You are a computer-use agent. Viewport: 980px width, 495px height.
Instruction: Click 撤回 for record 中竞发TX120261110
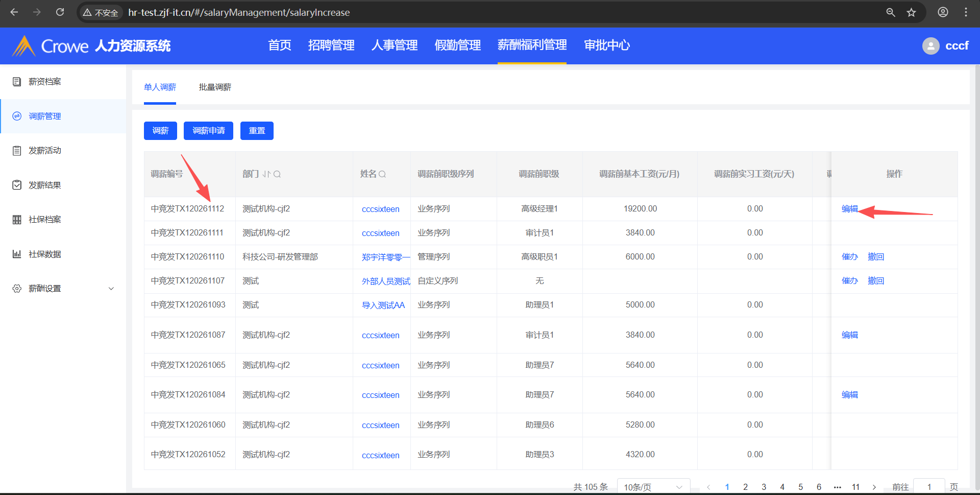point(876,257)
